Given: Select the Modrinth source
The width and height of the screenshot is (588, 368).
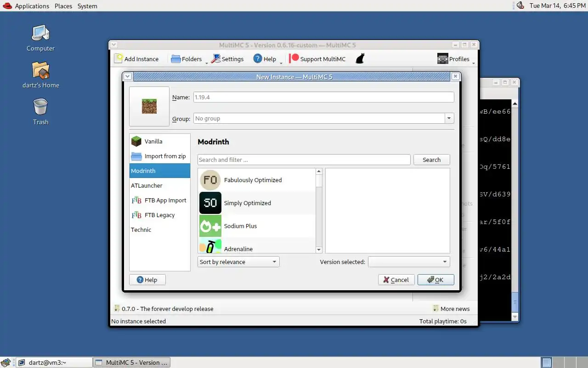Looking at the screenshot, I should click(160, 171).
